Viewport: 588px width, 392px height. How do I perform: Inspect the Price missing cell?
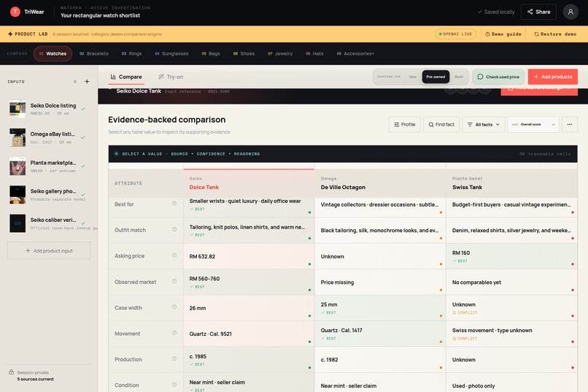click(x=380, y=282)
